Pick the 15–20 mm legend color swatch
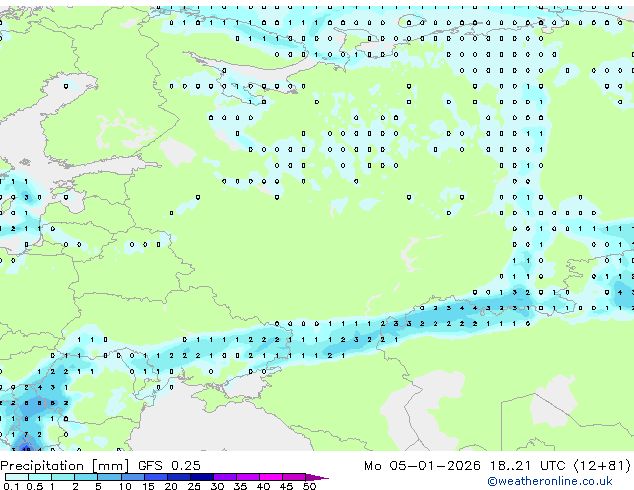The image size is (634, 490). (x=156, y=477)
